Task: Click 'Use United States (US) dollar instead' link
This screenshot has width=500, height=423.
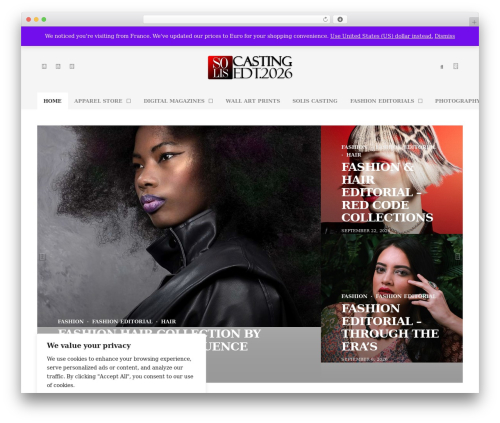Action: [x=381, y=36]
